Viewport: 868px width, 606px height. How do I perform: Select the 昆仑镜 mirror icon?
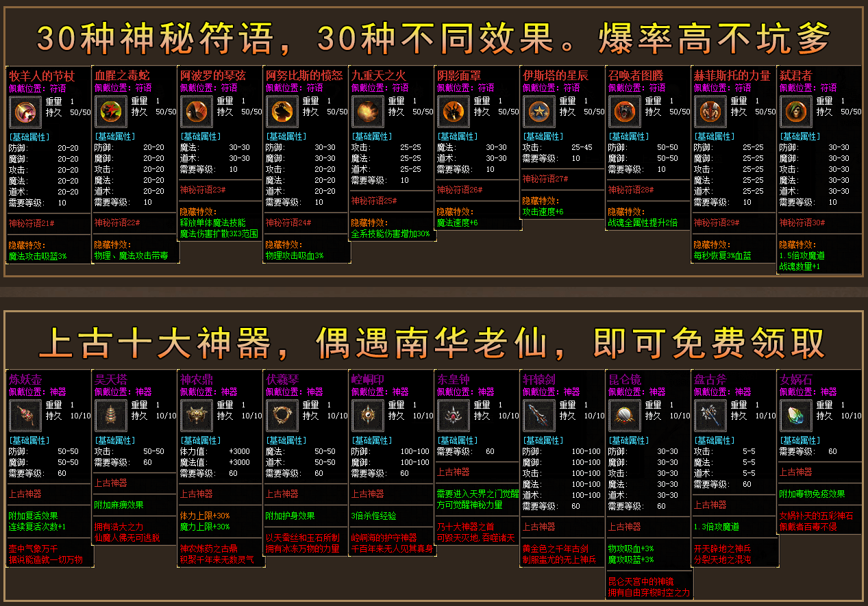[x=625, y=416]
